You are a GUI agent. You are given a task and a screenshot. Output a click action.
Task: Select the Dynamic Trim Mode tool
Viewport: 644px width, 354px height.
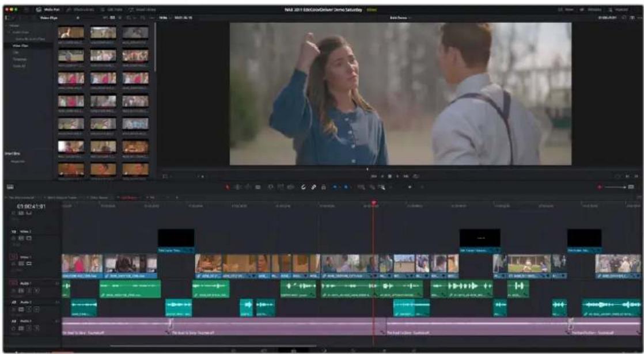coord(248,187)
